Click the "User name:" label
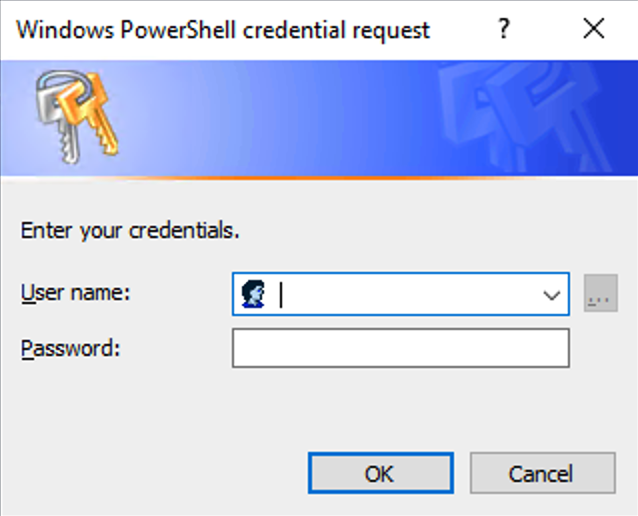The width and height of the screenshot is (638, 516). tap(76, 293)
